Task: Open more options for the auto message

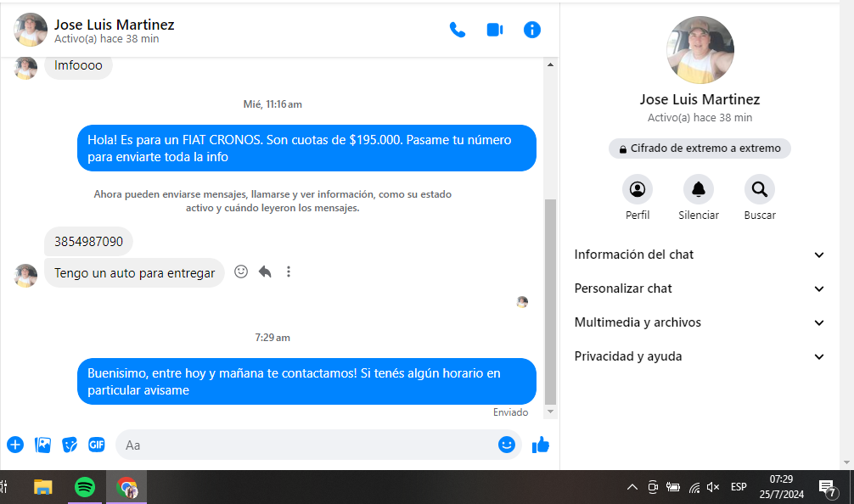Action: coord(289,272)
